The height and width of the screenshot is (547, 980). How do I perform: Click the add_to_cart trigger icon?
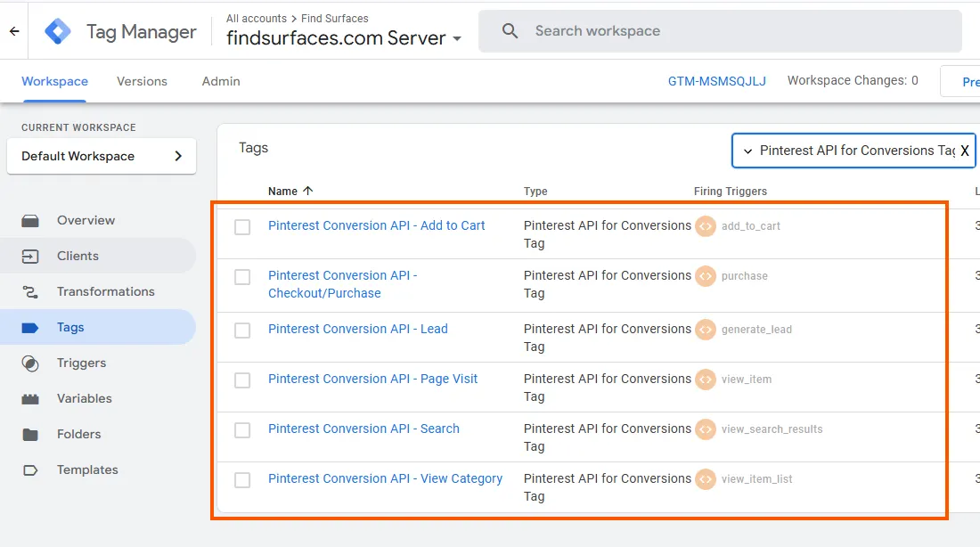[706, 226]
